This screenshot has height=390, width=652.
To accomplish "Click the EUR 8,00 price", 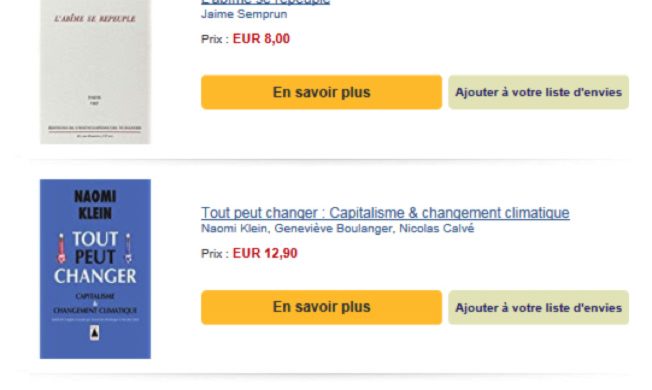I will [261, 39].
